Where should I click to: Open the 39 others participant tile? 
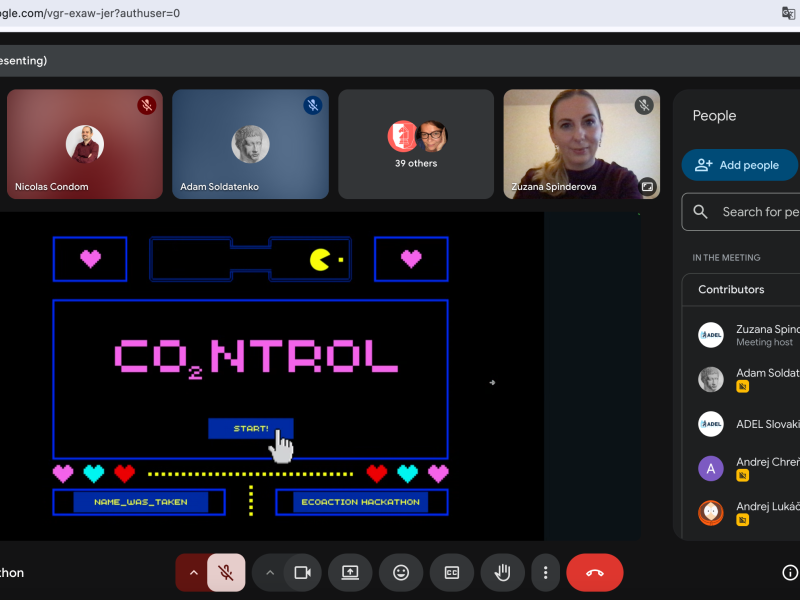click(x=416, y=144)
